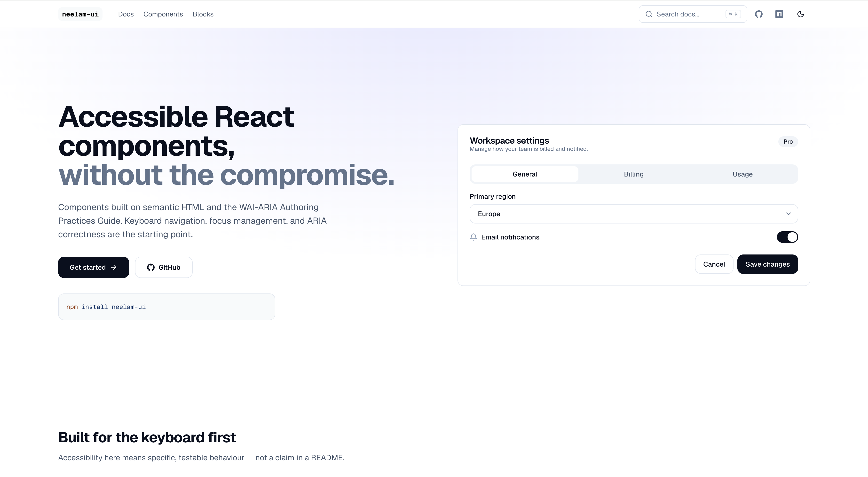The height and width of the screenshot is (477, 868).
Task: Click the bell icon beside Email notifications
Action: pyautogui.click(x=473, y=237)
